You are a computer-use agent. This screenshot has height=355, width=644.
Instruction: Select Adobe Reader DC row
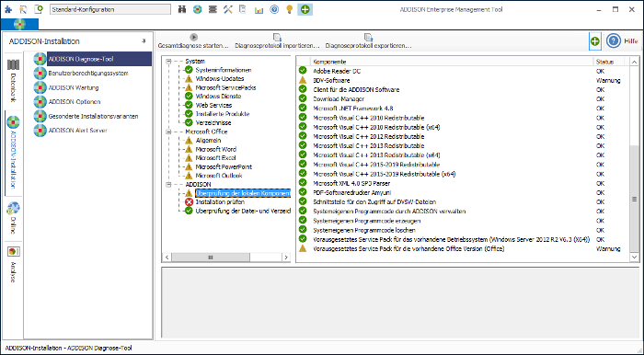(463, 71)
